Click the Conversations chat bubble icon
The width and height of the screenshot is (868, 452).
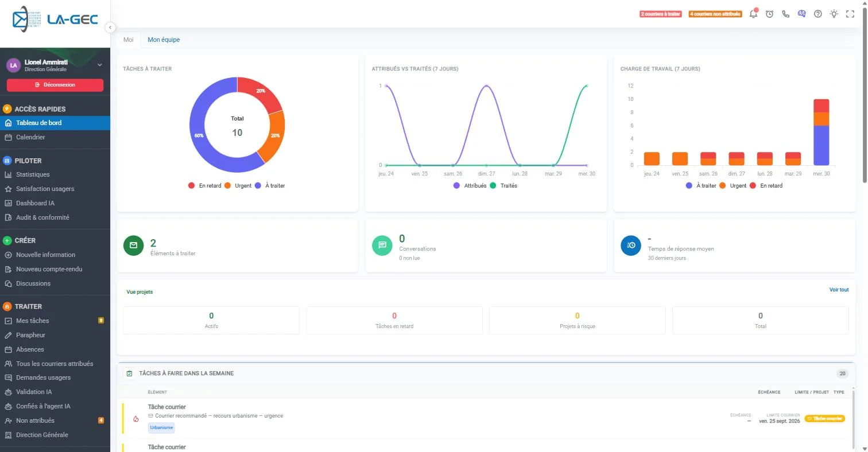pyautogui.click(x=382, y=246)
